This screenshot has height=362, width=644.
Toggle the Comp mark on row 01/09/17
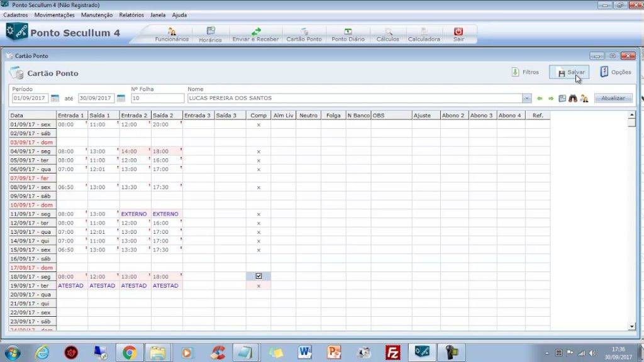coord(258,125)
